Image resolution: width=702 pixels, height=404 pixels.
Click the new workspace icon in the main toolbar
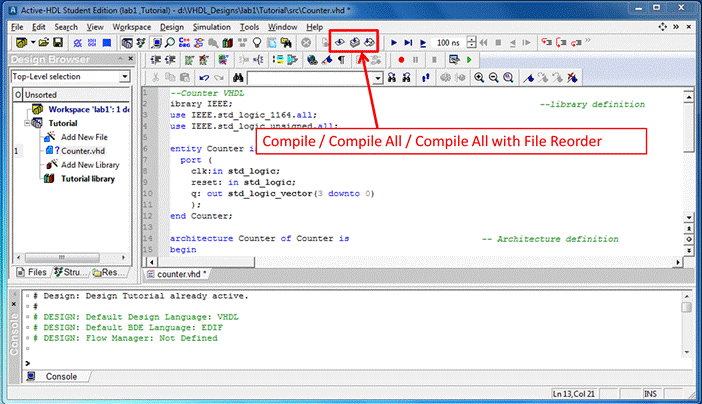click(21, 43)
